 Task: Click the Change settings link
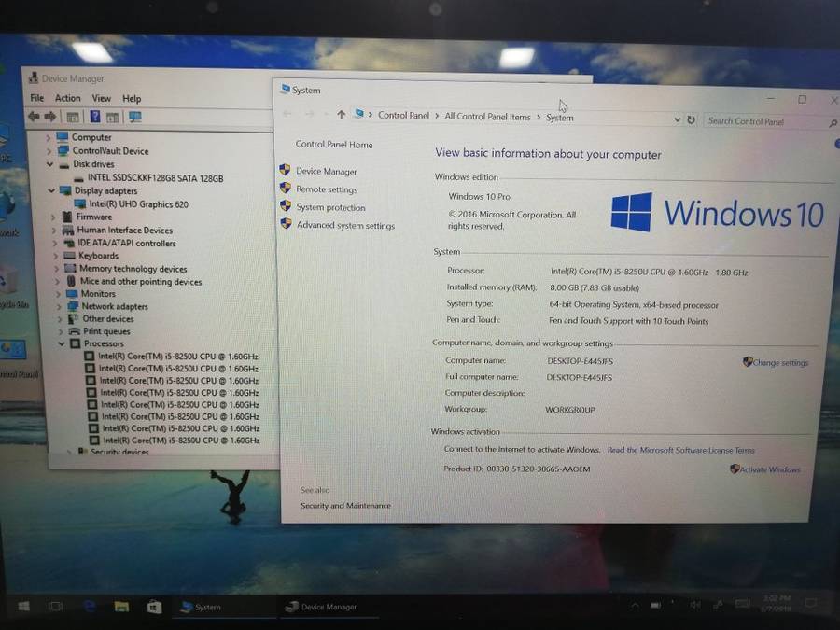pyautogui.click(x=780, y=363)
